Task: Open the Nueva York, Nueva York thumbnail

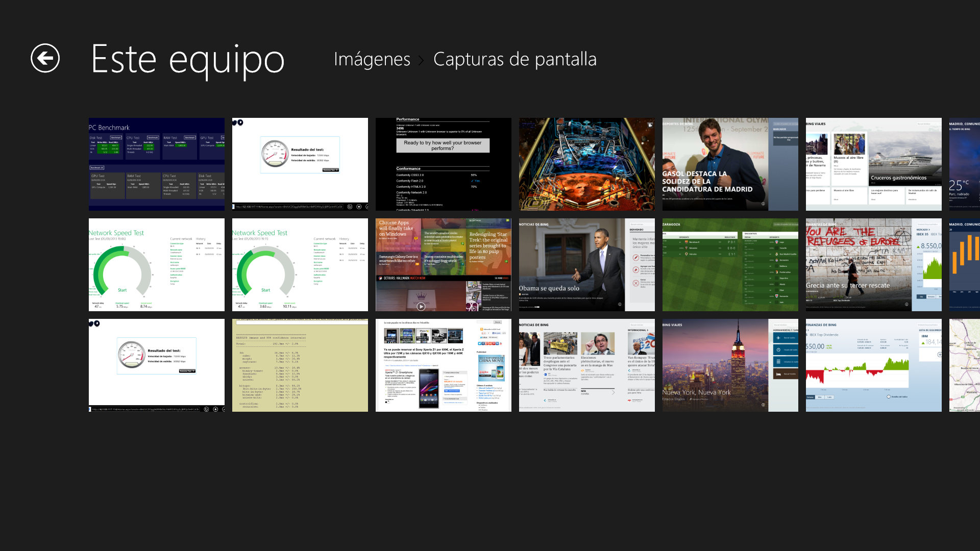Action: (730, 365)
